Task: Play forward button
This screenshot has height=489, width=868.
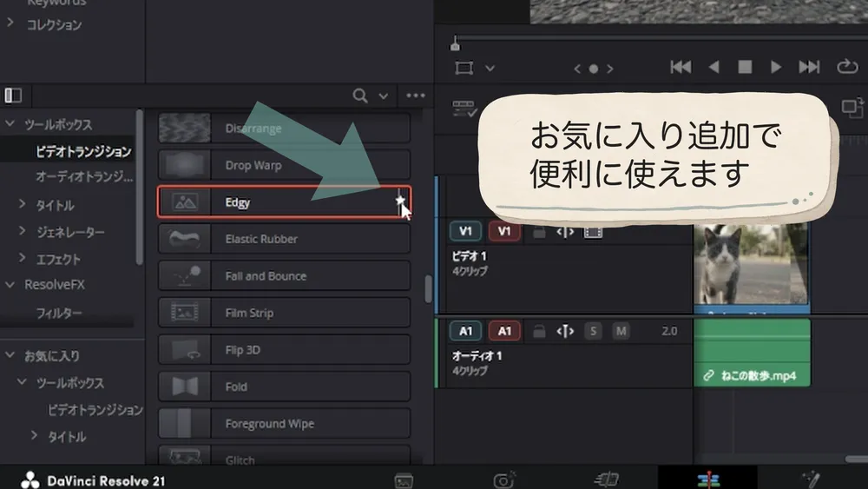Action: coord(776,67)
